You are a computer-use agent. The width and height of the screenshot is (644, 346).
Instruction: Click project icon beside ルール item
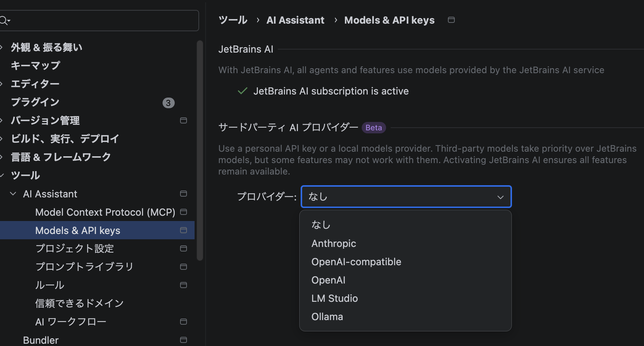(183, 285)
